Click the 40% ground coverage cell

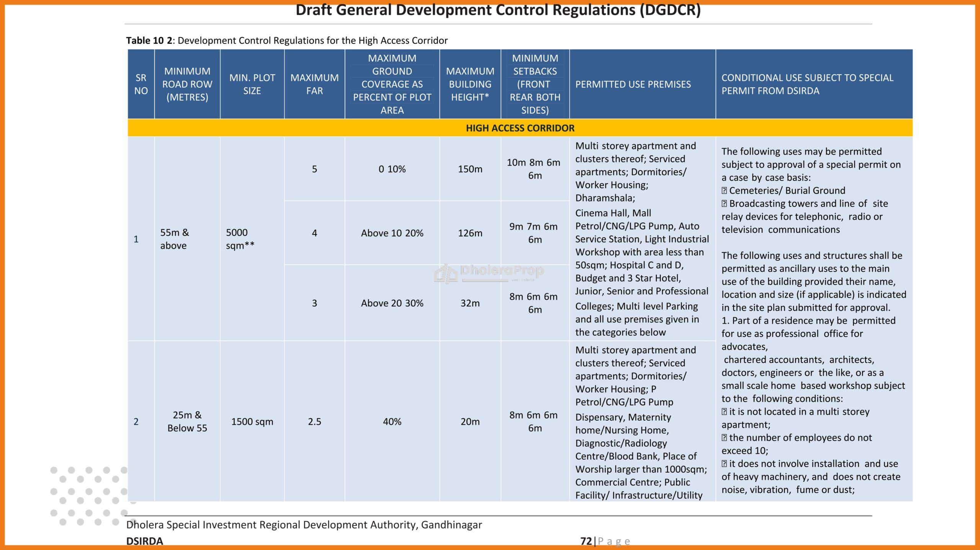(392, 421)
